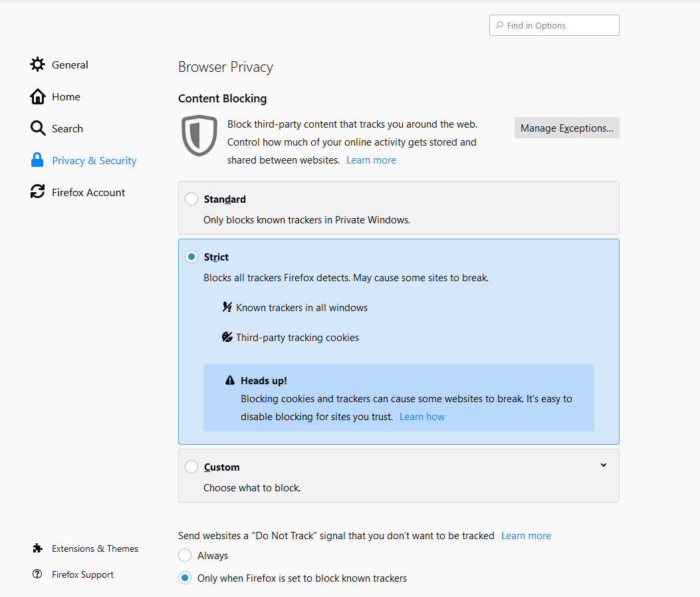Switch to the Search settings section
Screen dimensions: 700x597
(67, 128)
